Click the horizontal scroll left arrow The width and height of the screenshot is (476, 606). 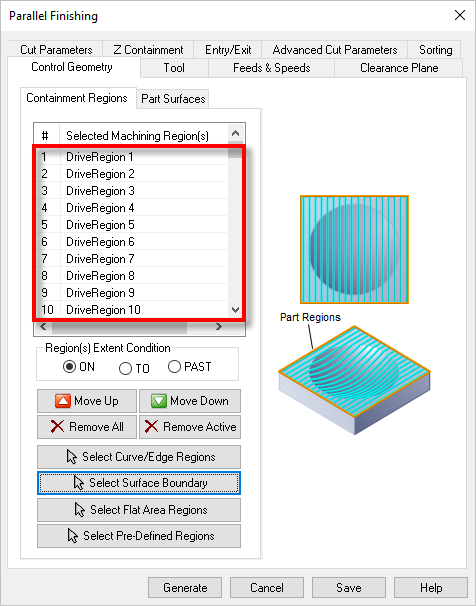(x=43, y=327)
